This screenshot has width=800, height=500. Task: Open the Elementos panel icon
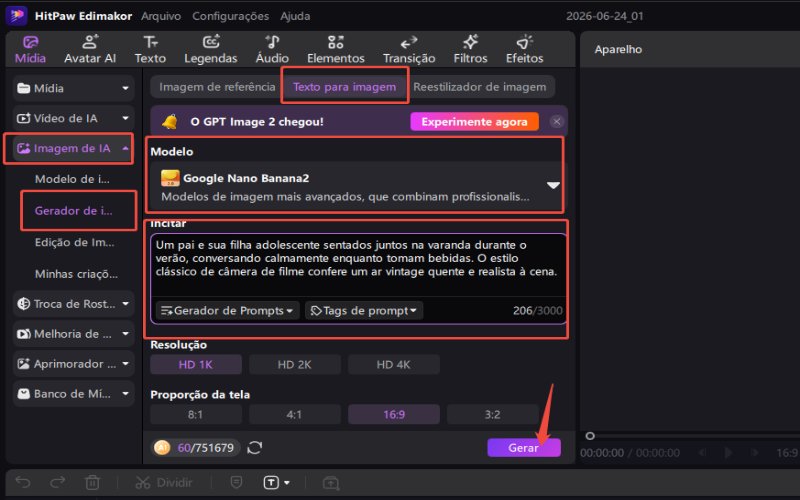click(x=336, y=42)
